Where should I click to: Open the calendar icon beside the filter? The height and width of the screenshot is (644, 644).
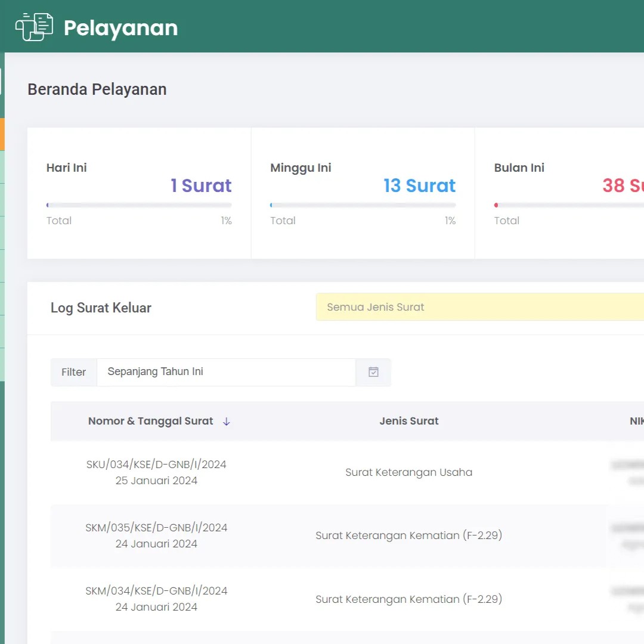click(373, 372)
